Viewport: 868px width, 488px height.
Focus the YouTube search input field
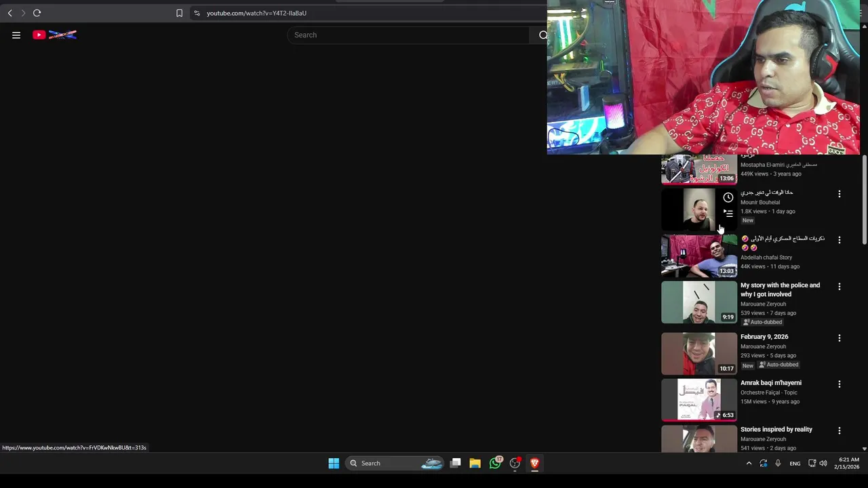pyautogui.click(x=408, y=35)
